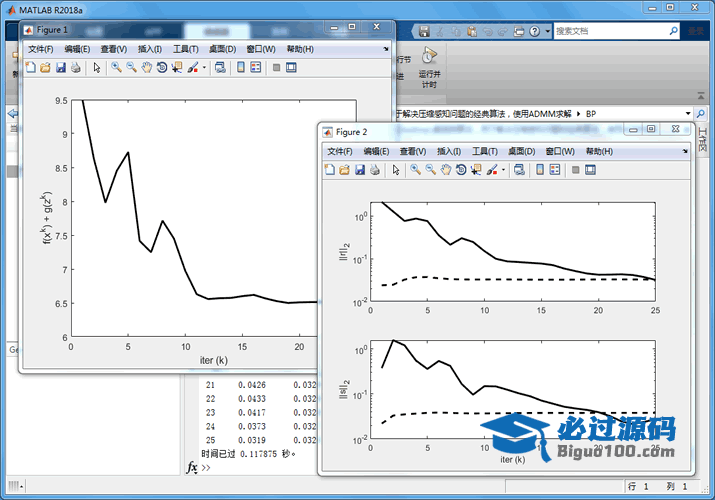Open 帮助(H) menu in Figure 2
The height and width of the screenshot is (500, 715).
pyautogui.click(x=599, y=151)
